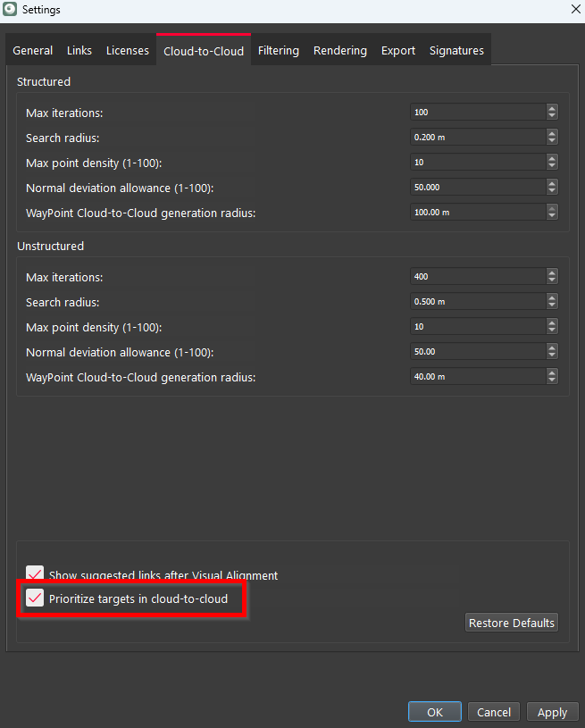Increase Unstructured Max iterations with up arrow
The width and height of the screenshot is (585, 728).
[x=552, y=272]
